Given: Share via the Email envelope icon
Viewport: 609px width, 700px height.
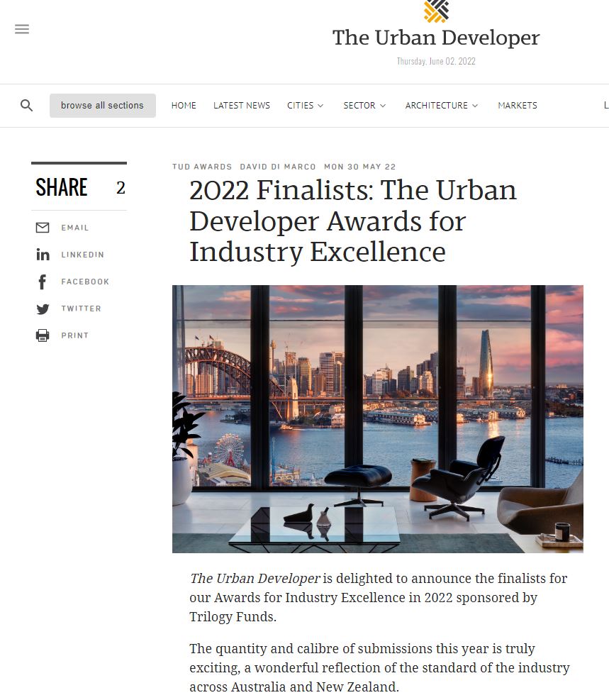Looking at the screenshot, I should coord(43,228).
